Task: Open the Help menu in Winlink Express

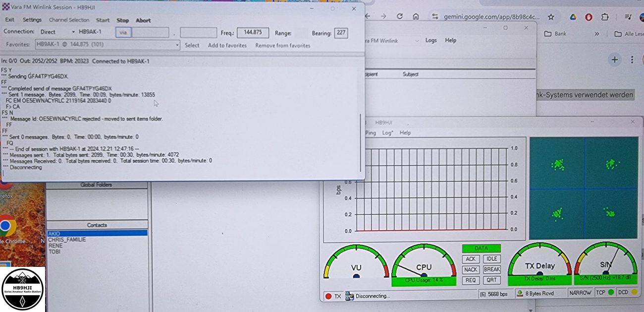Action: pyautogui.click(x=450, y=40)
